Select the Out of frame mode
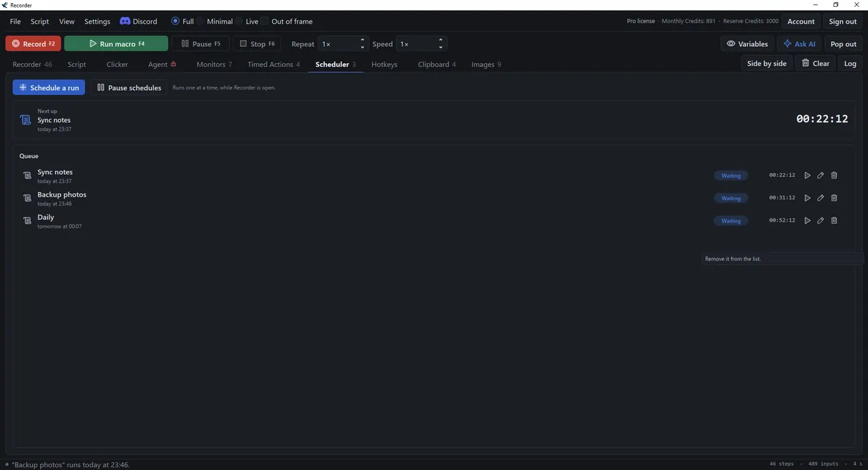This screenshot has width=868, height=470. [287, 21]
